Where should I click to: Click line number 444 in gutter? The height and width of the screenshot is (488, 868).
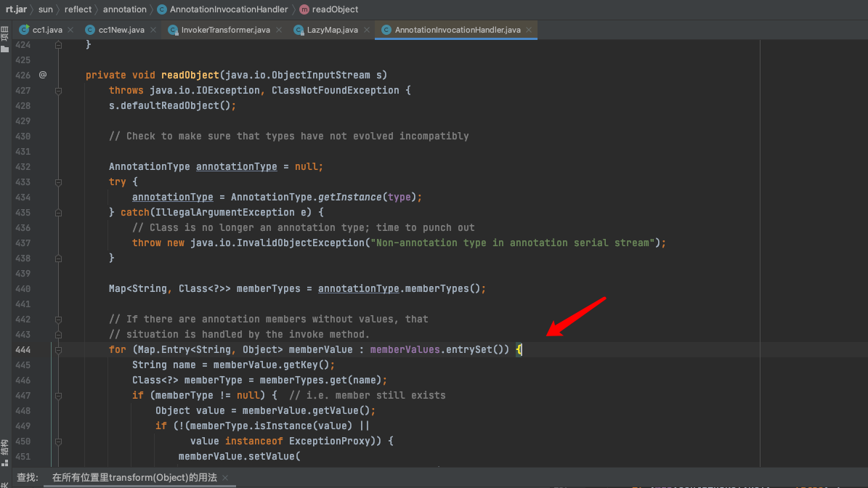point(23,350)
